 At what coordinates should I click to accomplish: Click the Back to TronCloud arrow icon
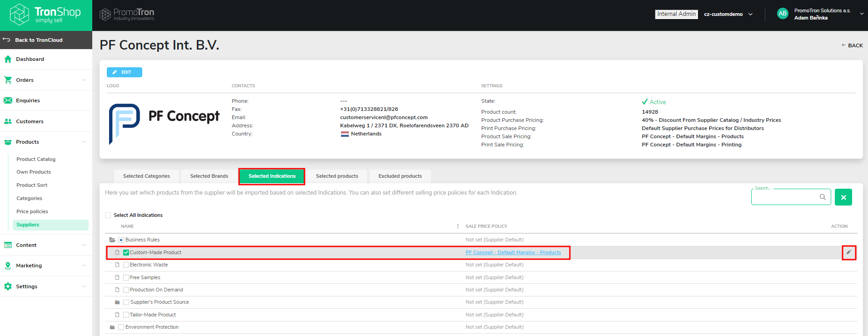coord(6,40)
